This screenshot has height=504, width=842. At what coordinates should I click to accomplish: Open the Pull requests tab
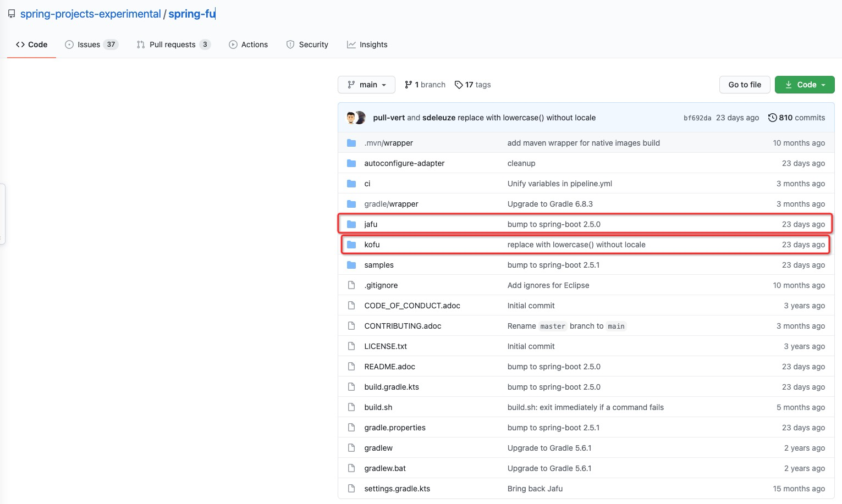[x=173, y=45]
